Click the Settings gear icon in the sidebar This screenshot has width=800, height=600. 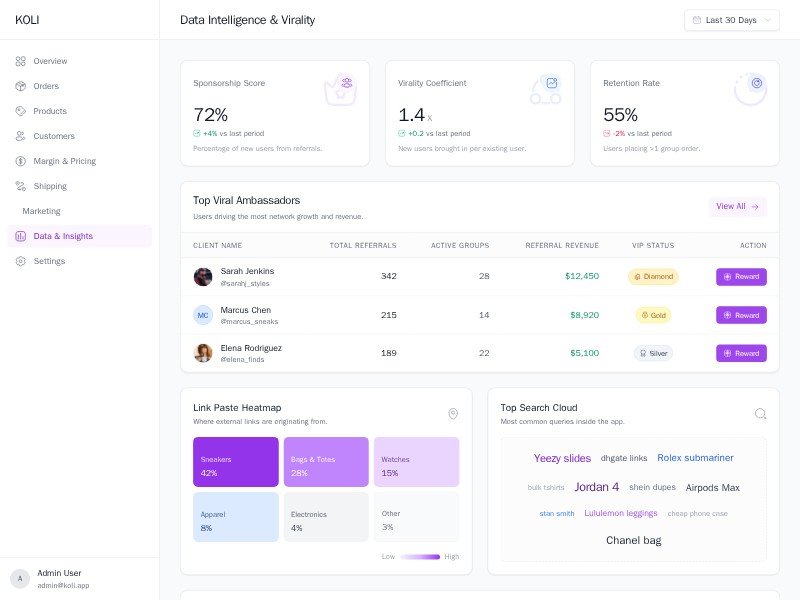21,261
